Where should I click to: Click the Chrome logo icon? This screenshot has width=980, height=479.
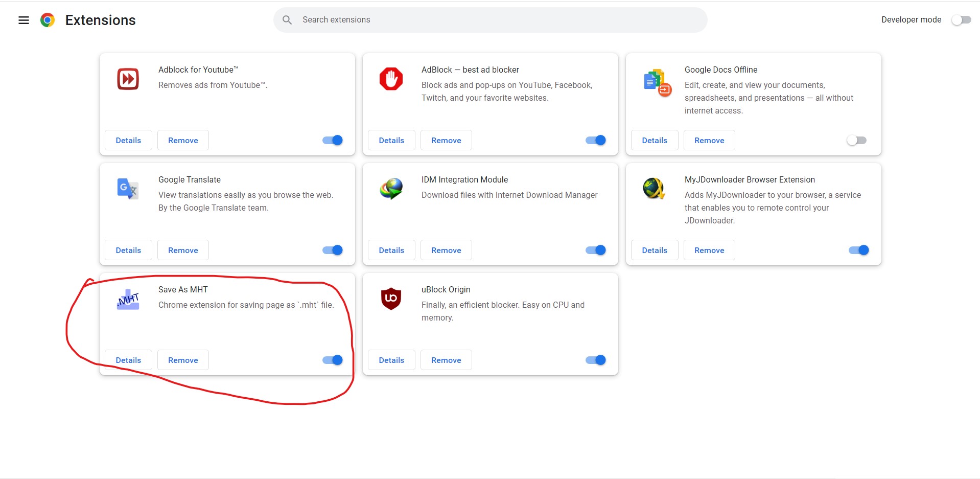coord(48,20)
